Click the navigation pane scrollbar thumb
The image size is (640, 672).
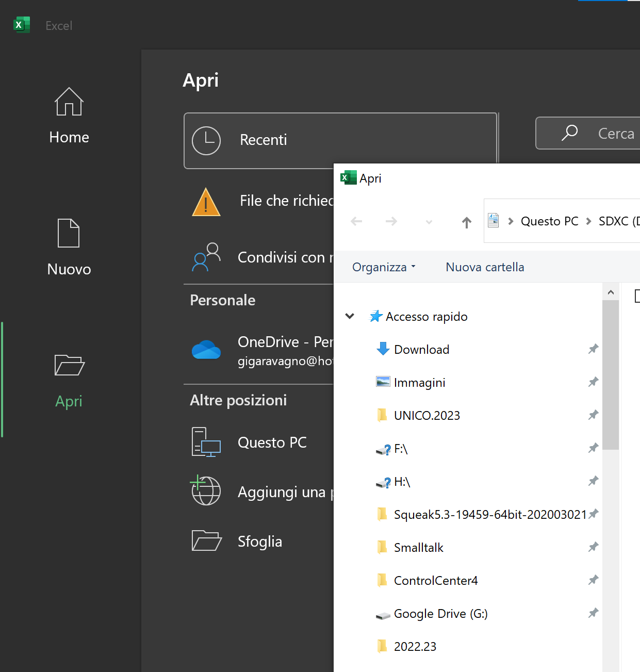611,375
